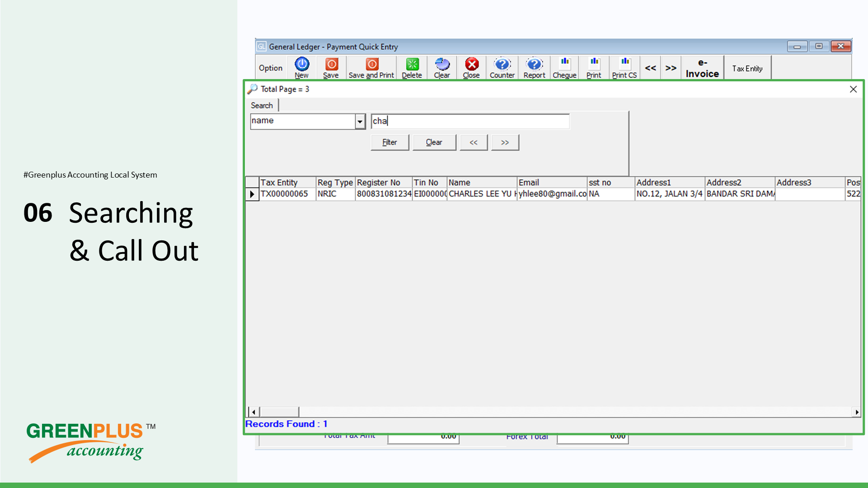Click the Register No column header

tap(383, 183)
